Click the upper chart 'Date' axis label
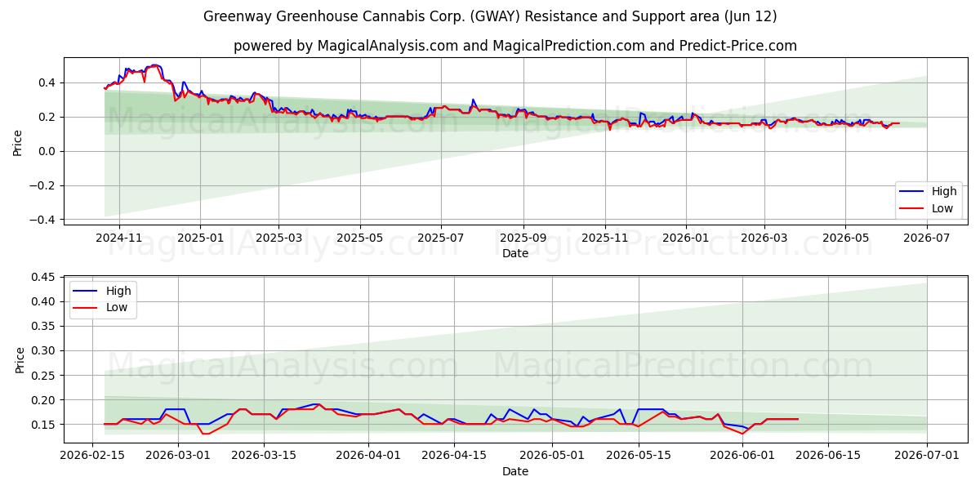980x490 pixels. (x=515, y=253)
